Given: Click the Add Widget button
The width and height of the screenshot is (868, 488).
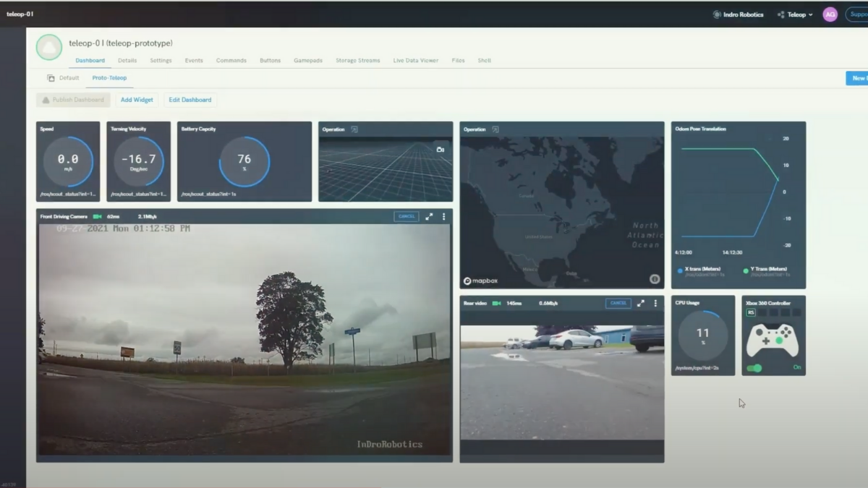Looking at the screenshot, I should 137,100.
